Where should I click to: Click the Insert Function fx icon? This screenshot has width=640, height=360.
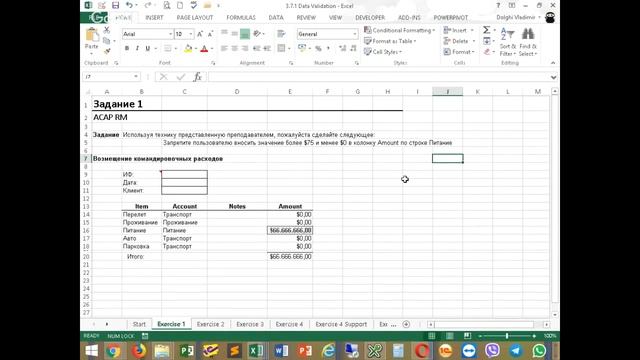pos(198,77)
